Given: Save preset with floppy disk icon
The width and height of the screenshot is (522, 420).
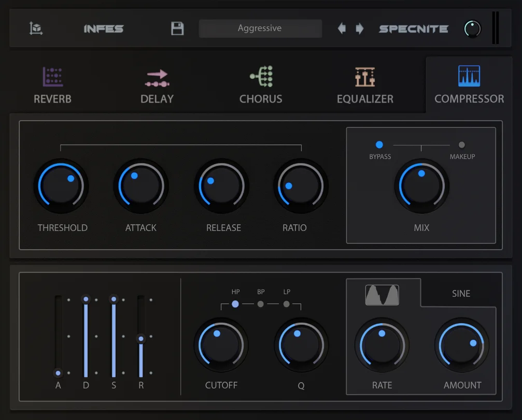Looking at the screenshot, I should [x=177, y=28].
